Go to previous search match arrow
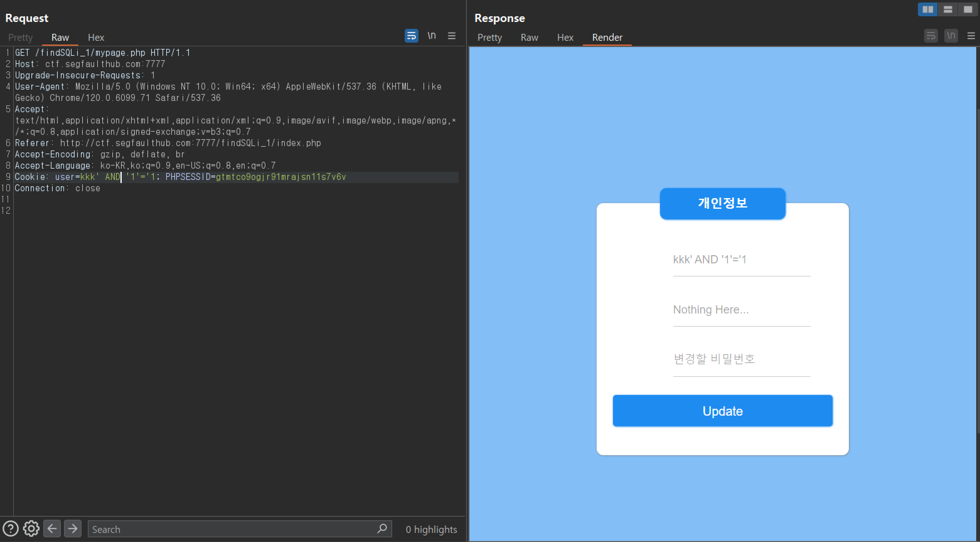Viewport: 980px width, 542px height. (x=52, y=529)
